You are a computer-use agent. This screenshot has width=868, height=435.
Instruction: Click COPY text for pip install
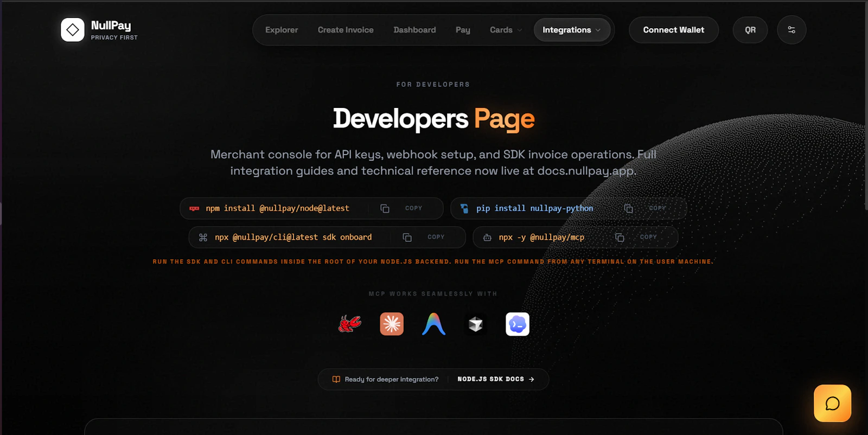[x=657, y=208]
